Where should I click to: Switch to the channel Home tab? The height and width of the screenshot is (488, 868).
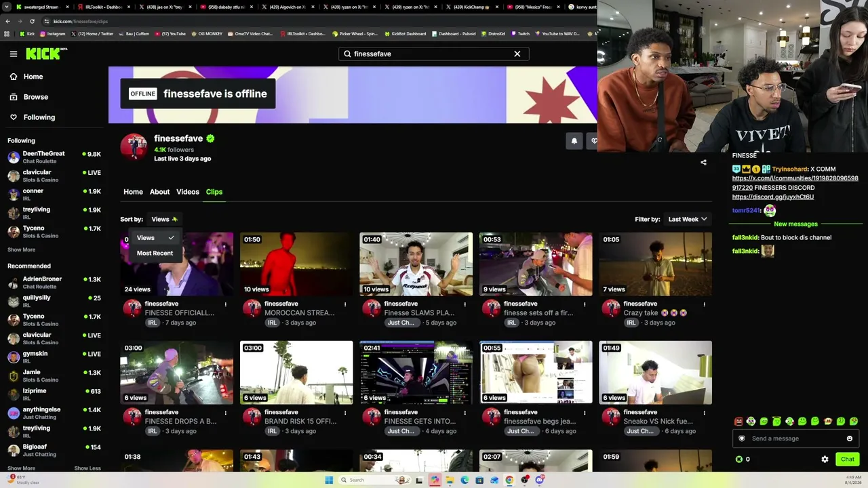(133, 192)
